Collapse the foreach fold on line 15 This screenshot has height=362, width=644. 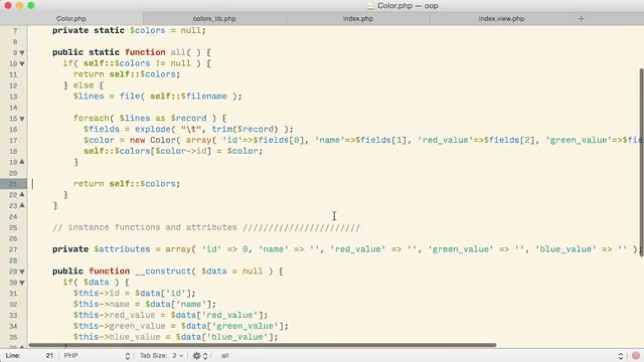(22, 119)
